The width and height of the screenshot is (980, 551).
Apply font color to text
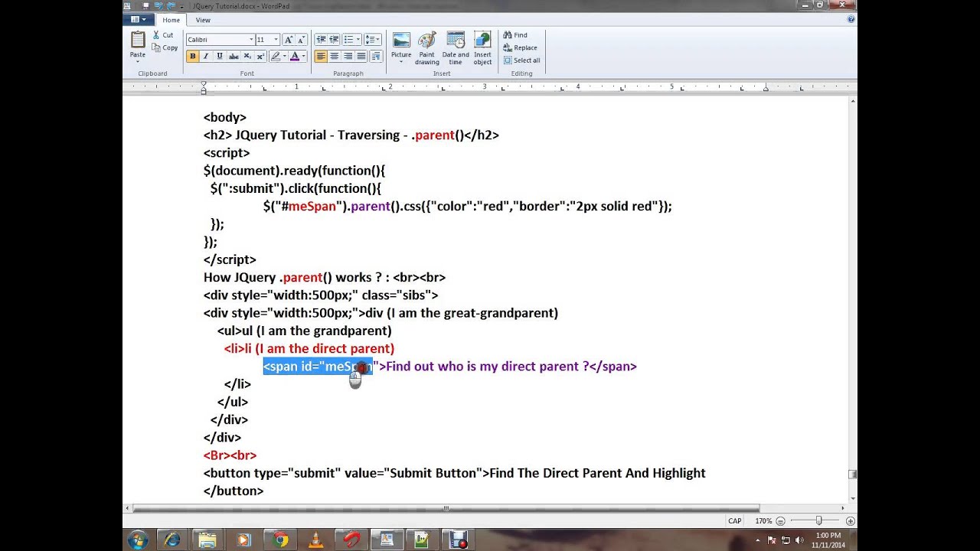point(295,57)
